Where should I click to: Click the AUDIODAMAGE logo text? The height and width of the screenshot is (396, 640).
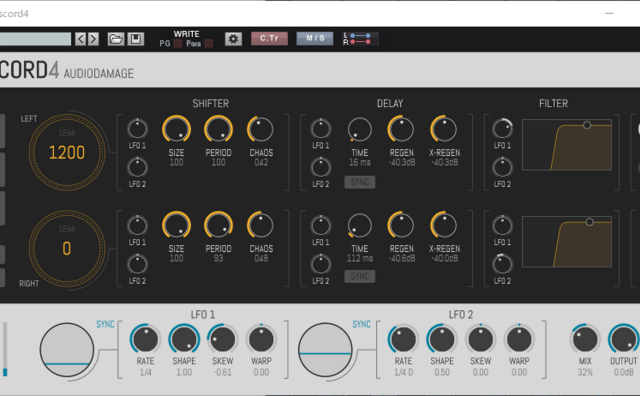click(x=99, y=73)
